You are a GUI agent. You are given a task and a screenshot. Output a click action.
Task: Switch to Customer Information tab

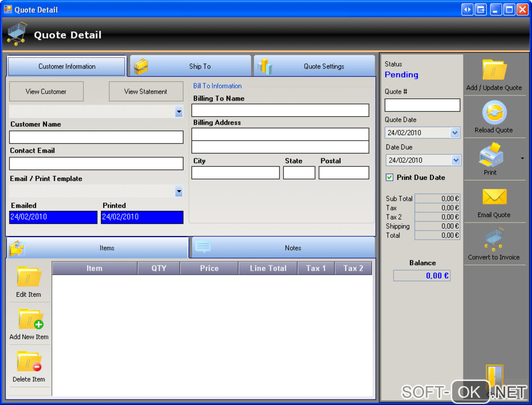pos(67,66)
